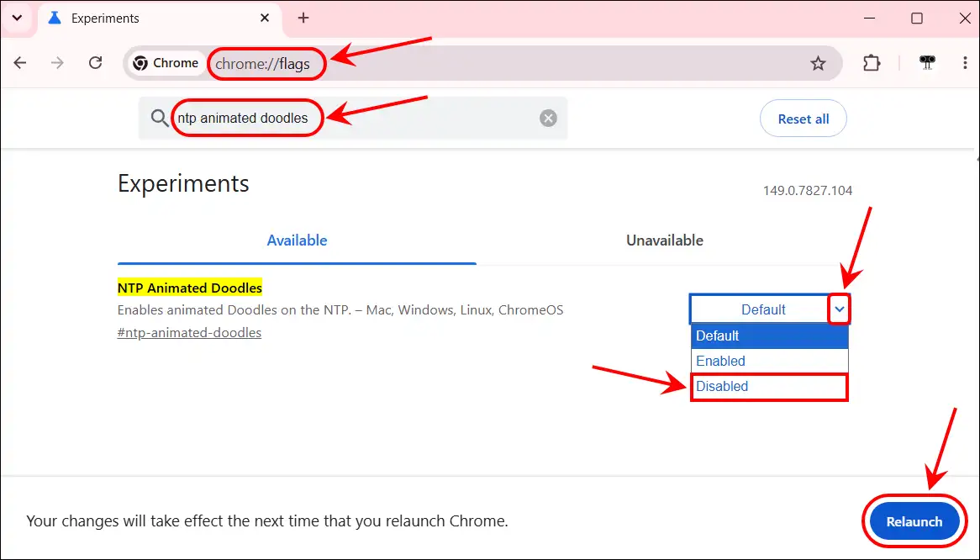
Task: Click the search magnifier icon
Action: click(x=160, y=118)
